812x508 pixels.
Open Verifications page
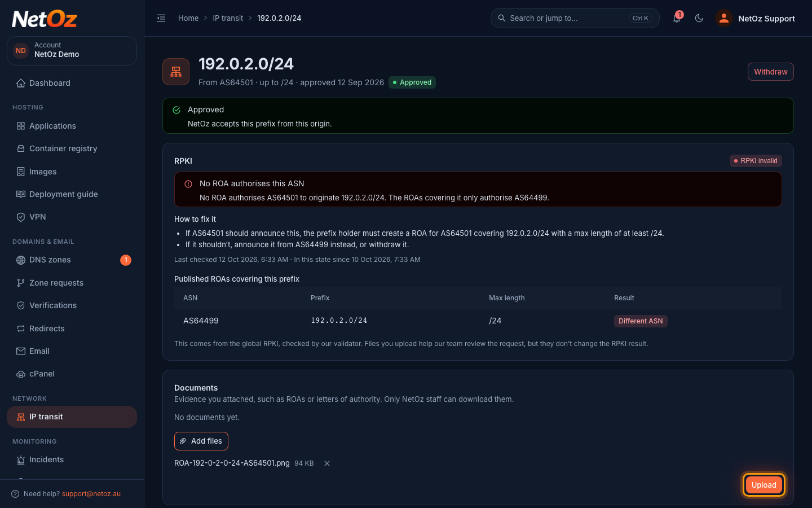72,305
